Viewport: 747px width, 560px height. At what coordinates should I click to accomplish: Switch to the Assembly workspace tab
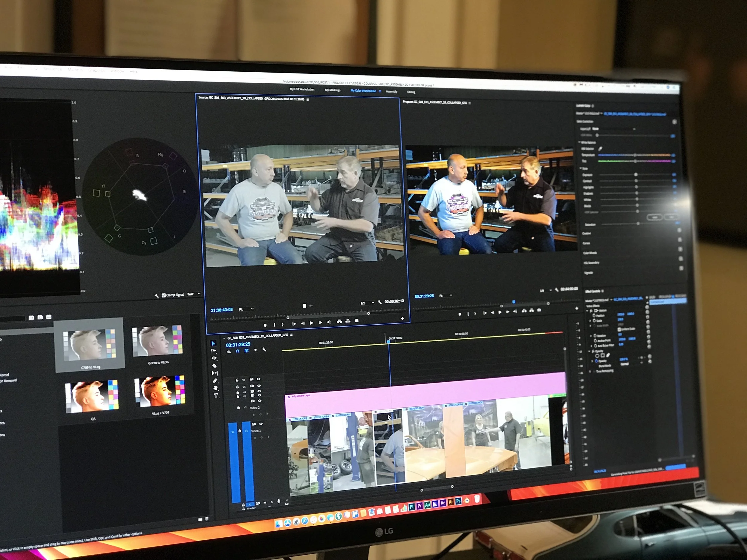[392, 91]
